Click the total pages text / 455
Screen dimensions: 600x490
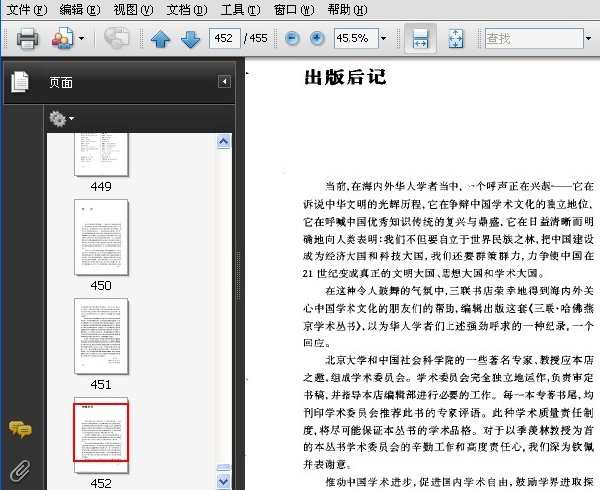[x=256, y=38]
